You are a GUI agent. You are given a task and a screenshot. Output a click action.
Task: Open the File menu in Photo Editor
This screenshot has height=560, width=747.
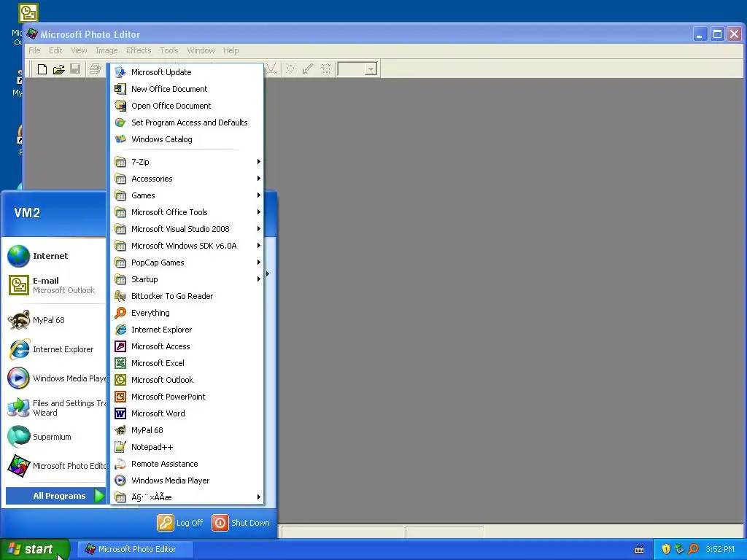[34, 50]
